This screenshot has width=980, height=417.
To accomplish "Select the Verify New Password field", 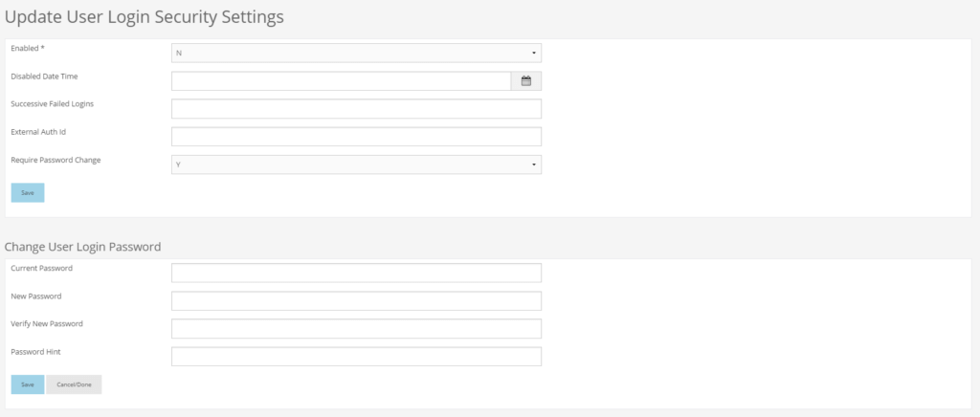I will [356, 329].
